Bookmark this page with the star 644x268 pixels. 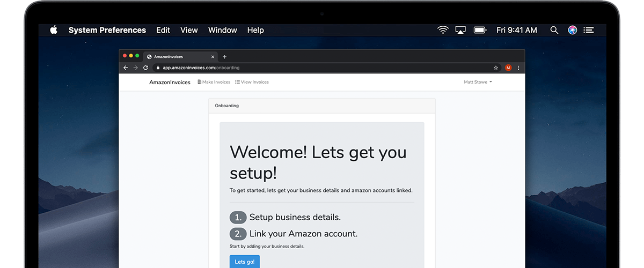click(496, 68)
